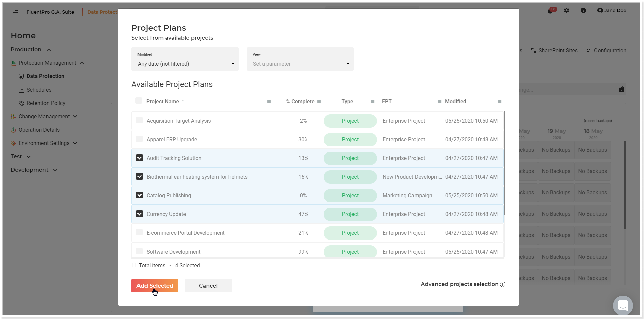Click the background page vertical scrollbar
Viewport: 644px width, 319px height.
coord(625,185)
